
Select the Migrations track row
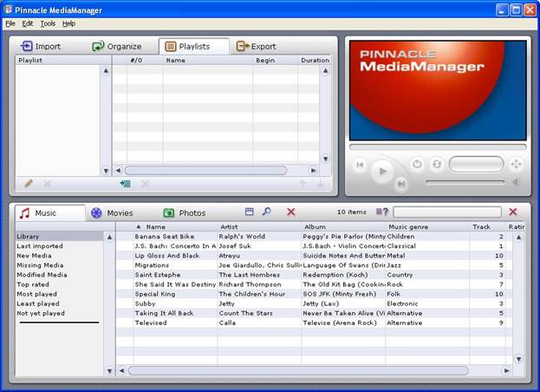pyautogui.click(x=314, y=265)
